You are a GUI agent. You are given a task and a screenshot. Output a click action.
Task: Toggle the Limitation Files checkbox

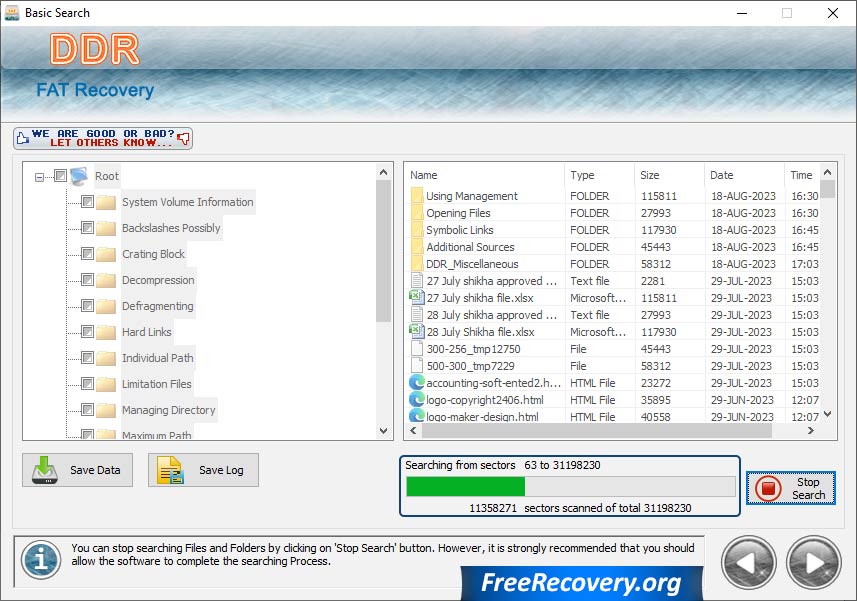87,384
